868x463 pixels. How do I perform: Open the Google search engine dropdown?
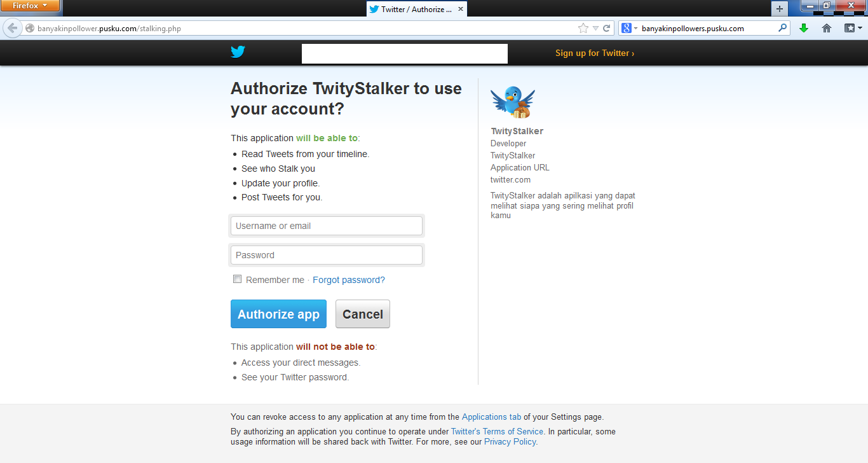[x=630, y=28]
